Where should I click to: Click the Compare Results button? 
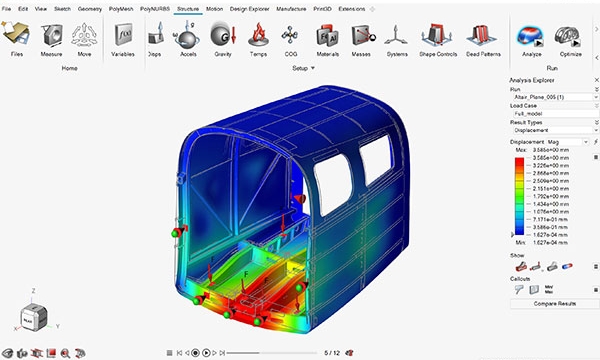pyautogui.click(x=554, y=303)
